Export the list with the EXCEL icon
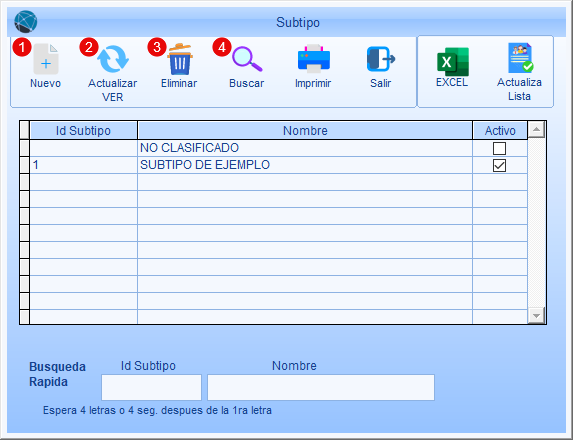Screen dimensions: 573x440 453,62
